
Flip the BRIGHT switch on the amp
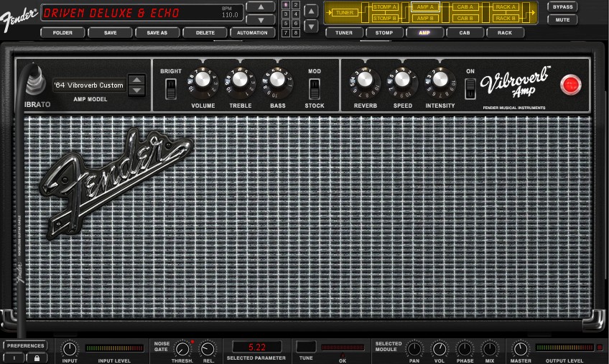click(170, 89)
